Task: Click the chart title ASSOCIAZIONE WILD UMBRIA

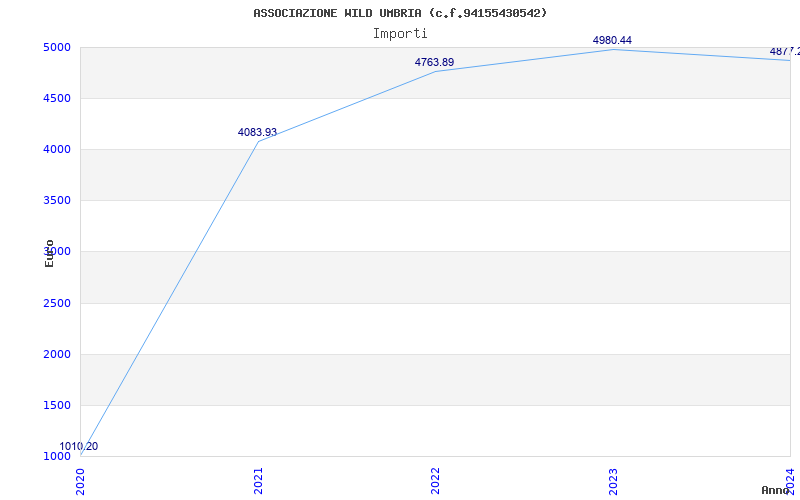Action: pyautogui.click(x=400, y=13)
